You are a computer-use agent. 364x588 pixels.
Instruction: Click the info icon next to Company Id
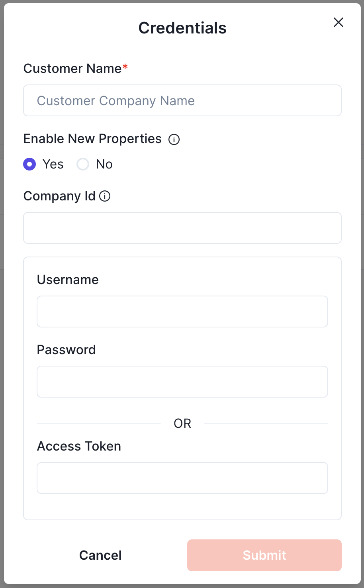pos(105,196)
